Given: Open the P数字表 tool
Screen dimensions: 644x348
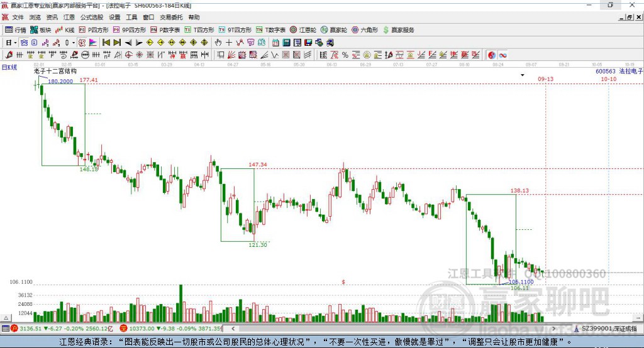Looking at the screenshot, I should click(x=165, y=30).
